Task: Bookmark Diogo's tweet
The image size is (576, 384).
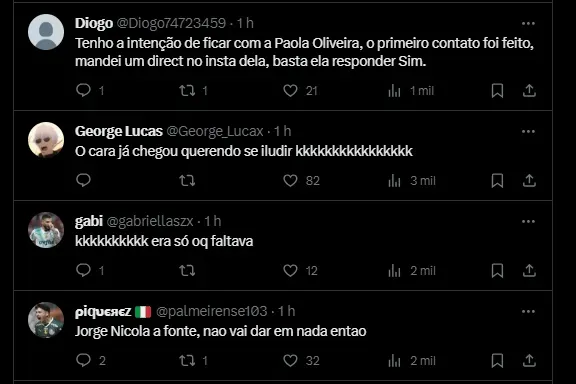Action: click(497, 90)
